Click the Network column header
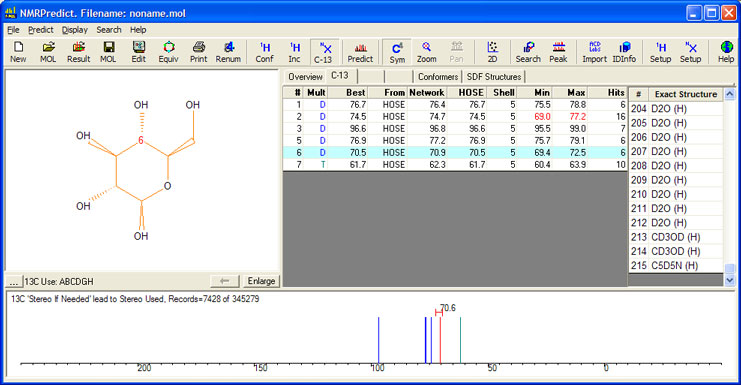Viewport: 741px width, 385px height. pos(427,93)
